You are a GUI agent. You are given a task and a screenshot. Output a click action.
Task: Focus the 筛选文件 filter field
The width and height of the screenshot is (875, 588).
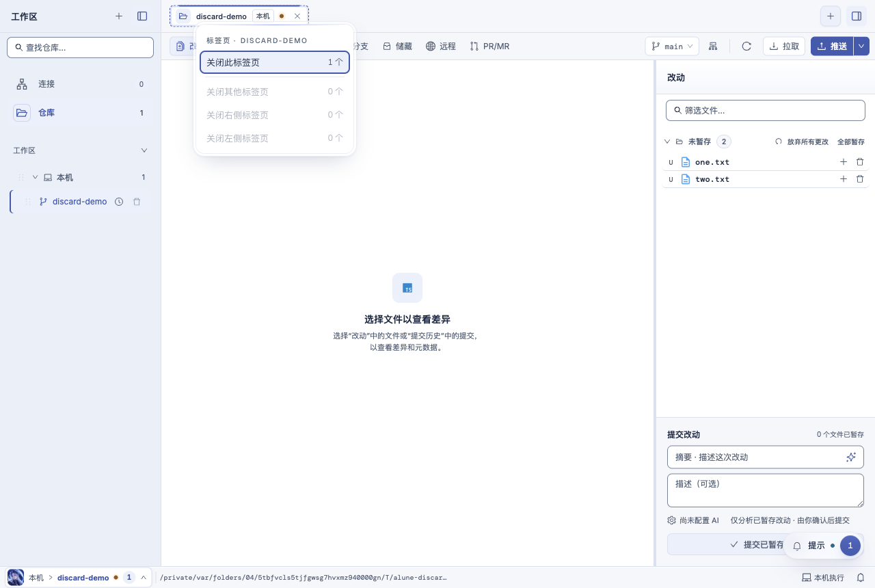[x=766, y=110]
